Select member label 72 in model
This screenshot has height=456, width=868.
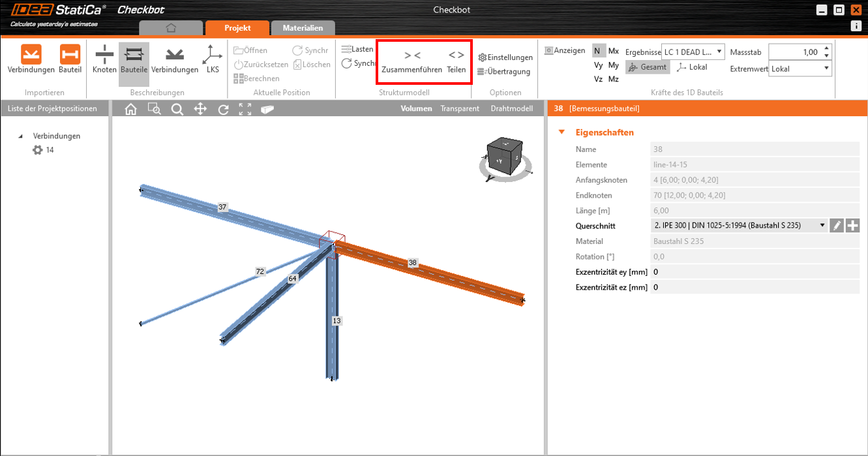[260, 271]
